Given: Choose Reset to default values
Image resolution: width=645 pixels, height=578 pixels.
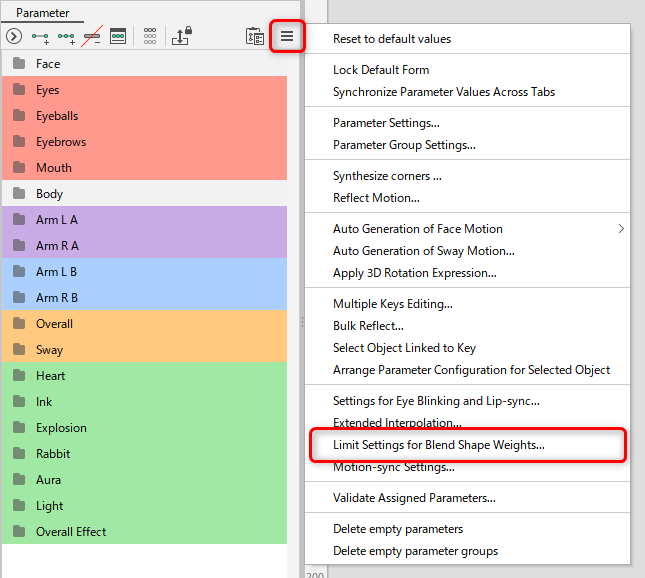Looking at the screenshot, I should [x=392, y=39].
